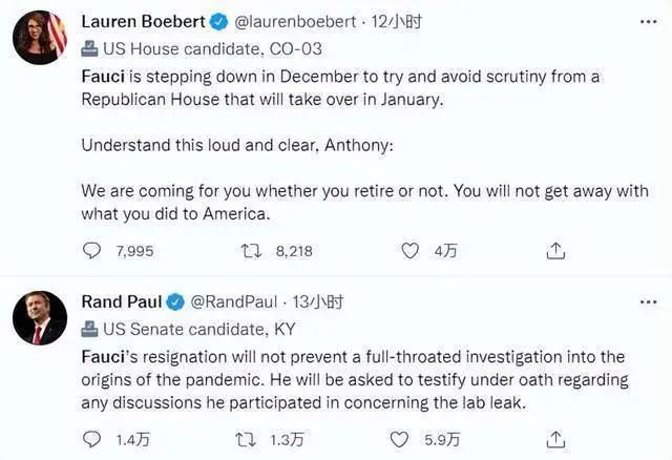672x460 pixels.
Task: Share Rand Paul's tweet
Action: tap(558, 438)
